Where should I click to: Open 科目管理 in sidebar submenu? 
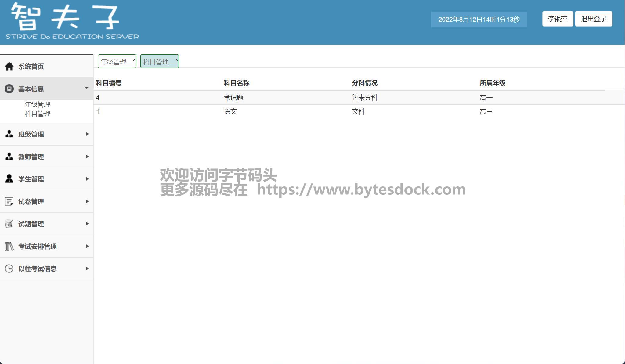click(x=38, y=114)
